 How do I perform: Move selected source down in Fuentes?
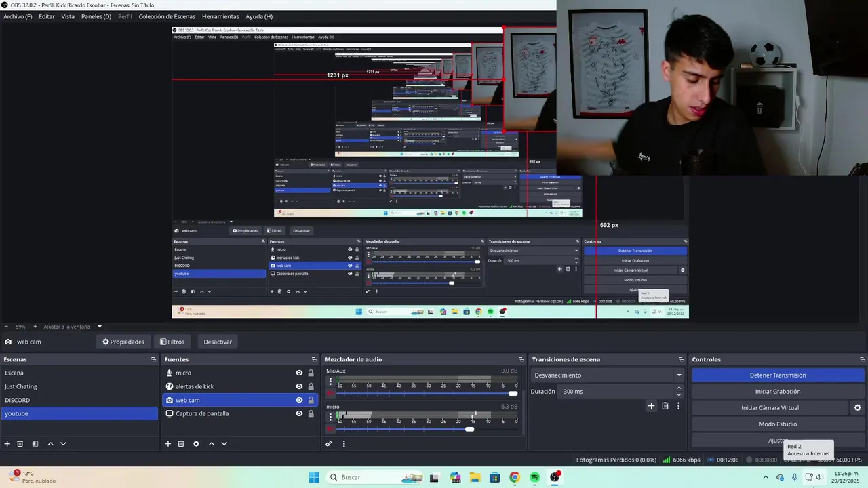click(224, 444)
